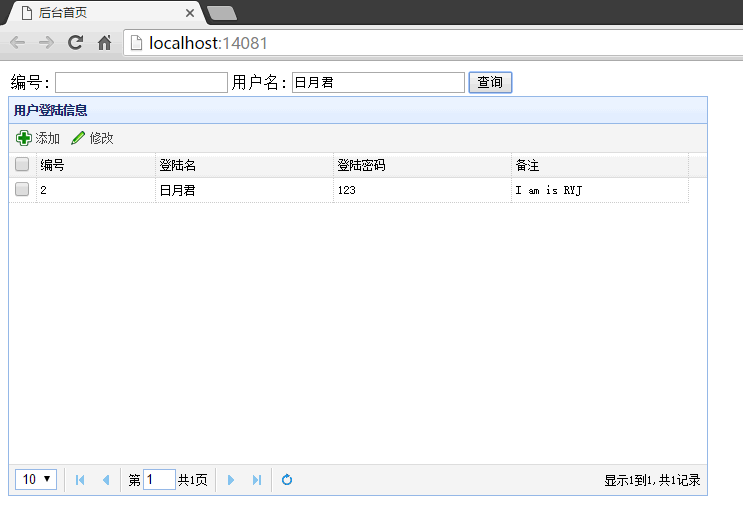Viewport: 743px width, 527px height.
Task: Focus the localhost:14081 address bar
Action: pos(433,43)
